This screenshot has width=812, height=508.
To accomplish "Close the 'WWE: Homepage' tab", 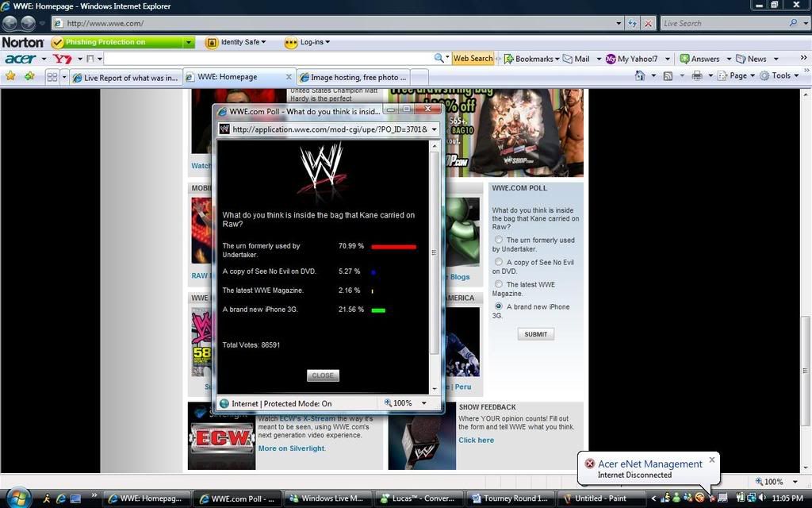I will click(x=289, y=77).
